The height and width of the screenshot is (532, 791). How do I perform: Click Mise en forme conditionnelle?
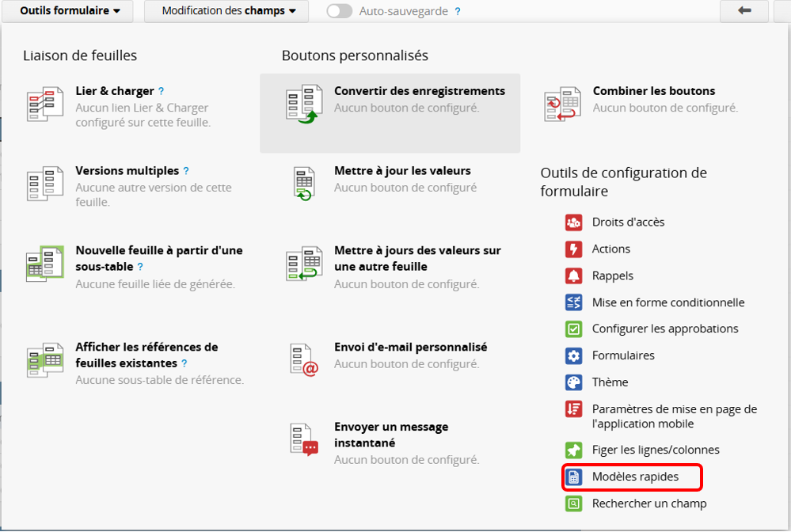pyautogui.click(x=667, y=302)
